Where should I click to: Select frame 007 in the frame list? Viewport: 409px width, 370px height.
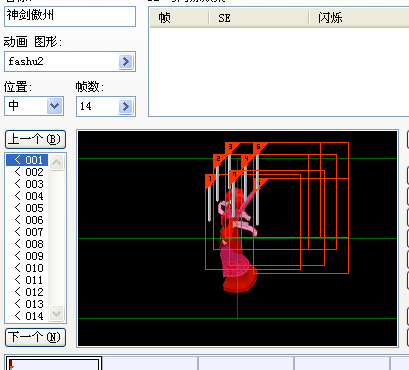point(27,232)
